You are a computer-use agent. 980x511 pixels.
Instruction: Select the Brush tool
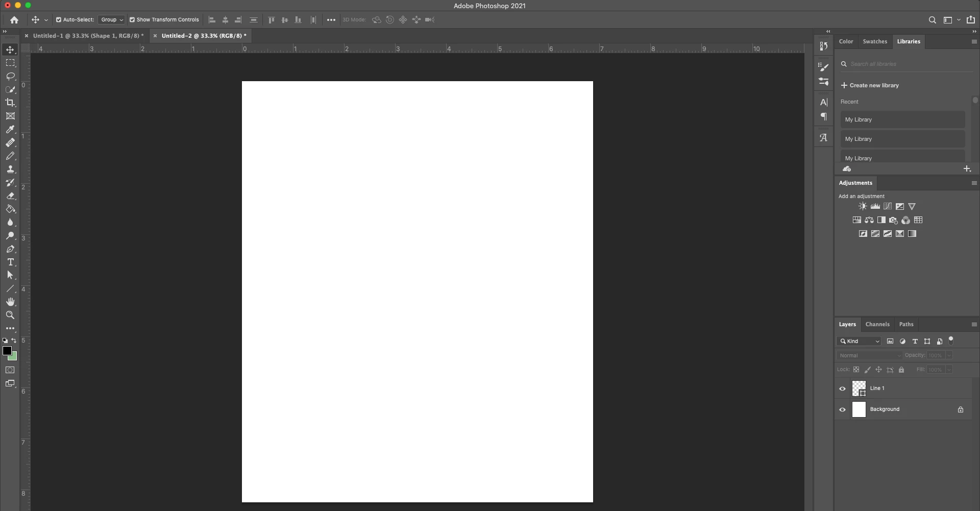pos(10,156)
